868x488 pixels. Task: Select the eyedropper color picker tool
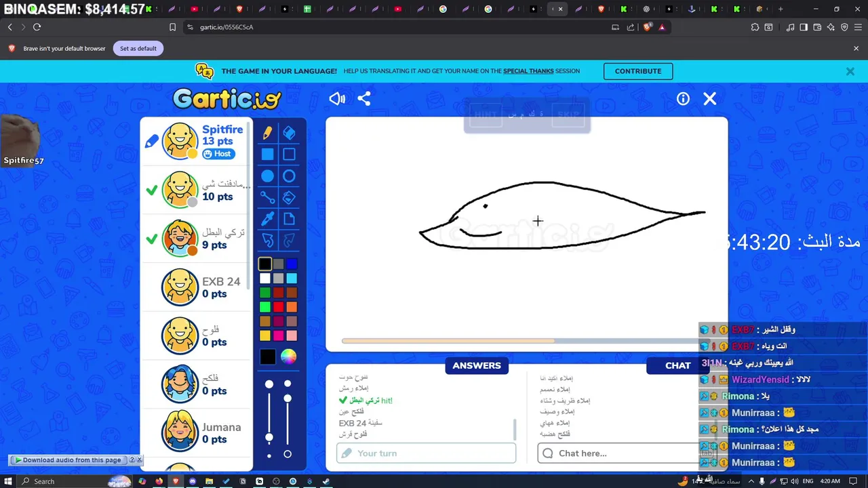[268, 219]
